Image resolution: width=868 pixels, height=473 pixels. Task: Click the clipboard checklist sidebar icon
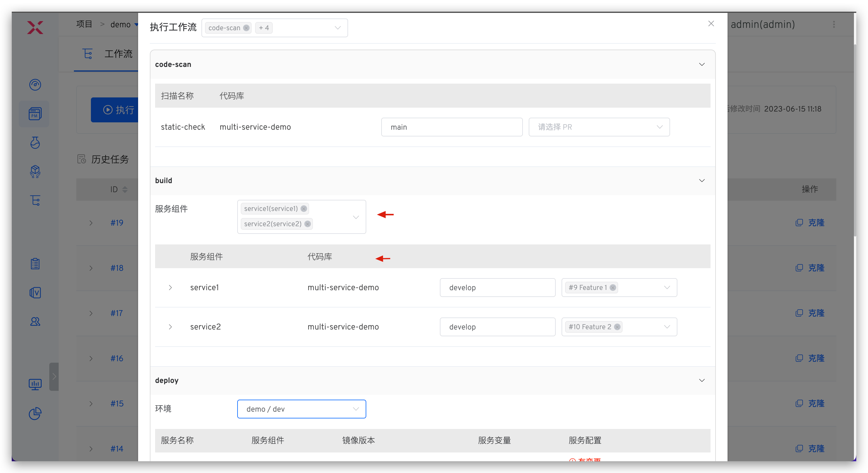coord(35,263)
